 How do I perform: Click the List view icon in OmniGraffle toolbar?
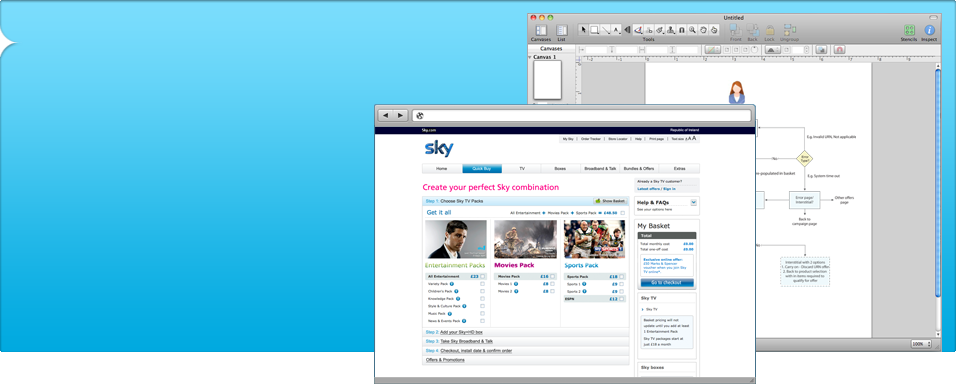[562, 30]
